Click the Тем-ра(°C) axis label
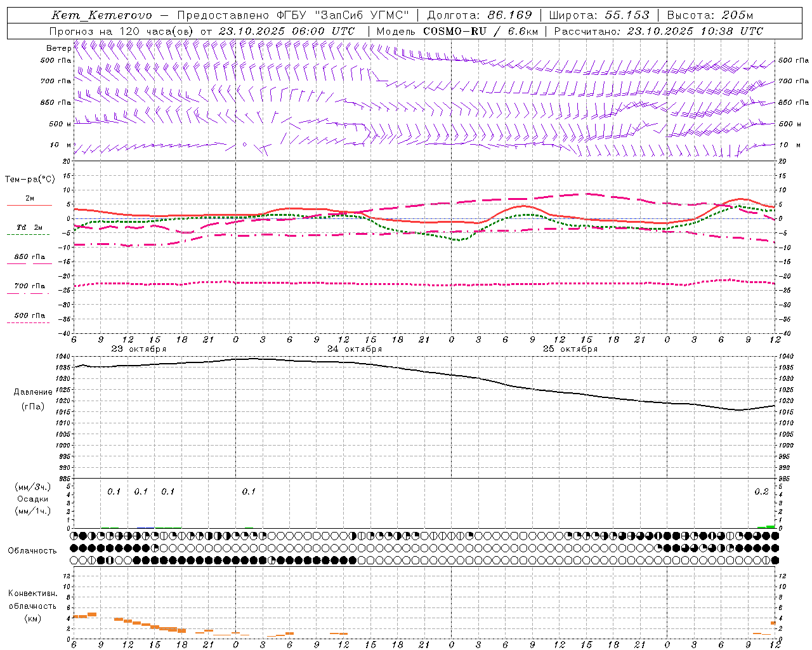 (30, 180)
